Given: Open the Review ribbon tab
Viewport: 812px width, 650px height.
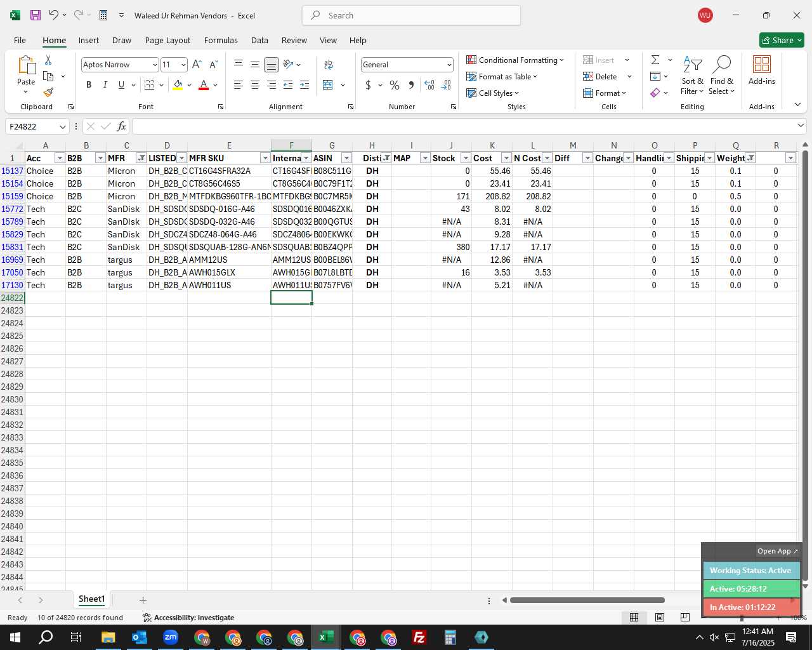Looking at the screenshot, I should [x=294, y=40].
